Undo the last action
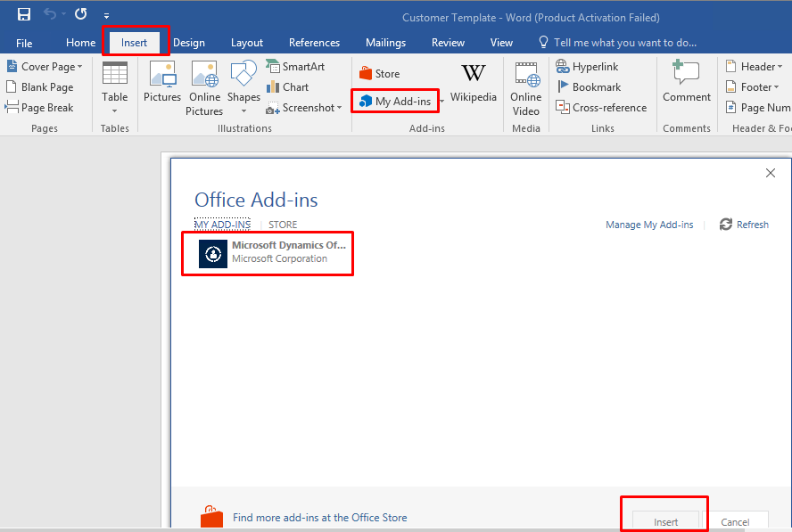 50,14
